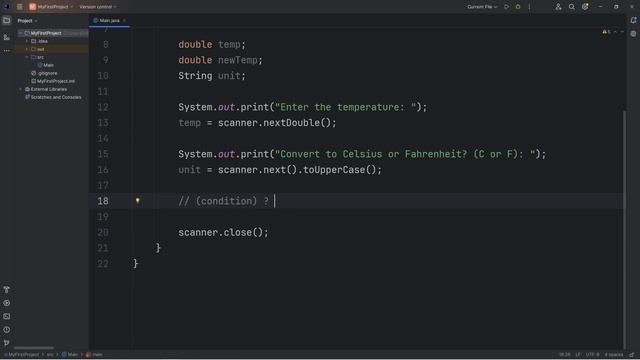The height and width of the screenshot is (360, 640).
Task: Expand the out folder
Action: tap(27, 49)
